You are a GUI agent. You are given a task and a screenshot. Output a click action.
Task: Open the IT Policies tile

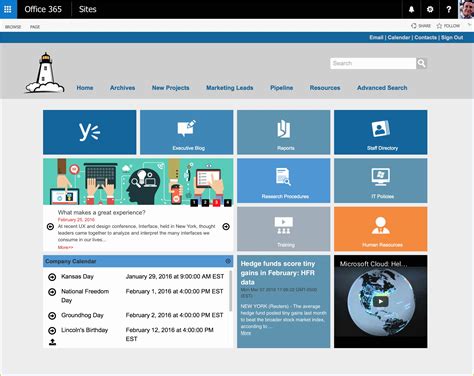(381, 180)
